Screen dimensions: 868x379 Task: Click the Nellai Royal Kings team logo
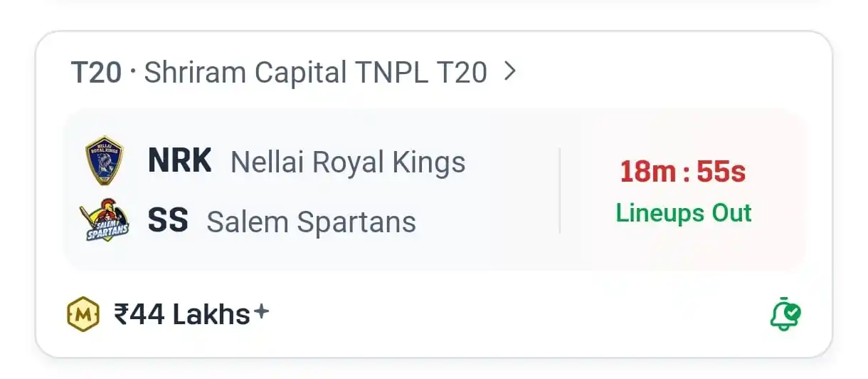click(x=105, y=161)
